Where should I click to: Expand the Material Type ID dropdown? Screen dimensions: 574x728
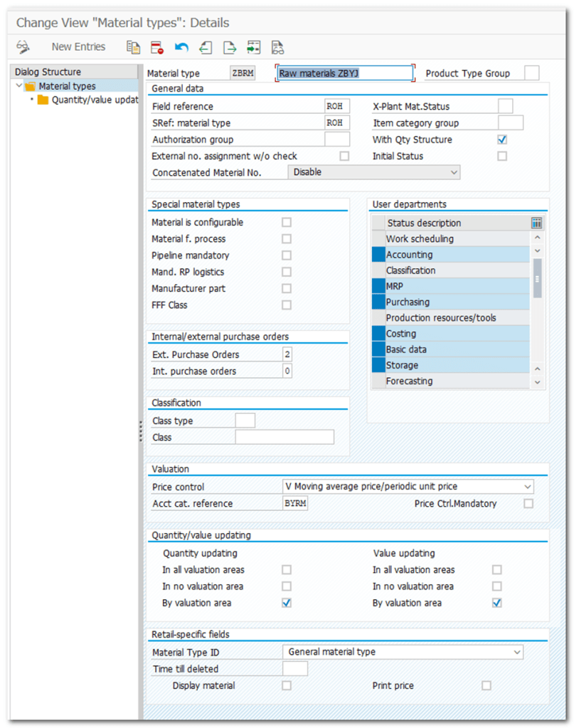tap(516, 652)
